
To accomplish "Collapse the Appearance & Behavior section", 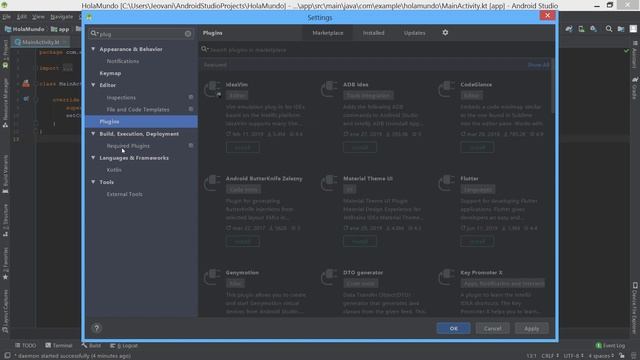I will tap(93, 49).
